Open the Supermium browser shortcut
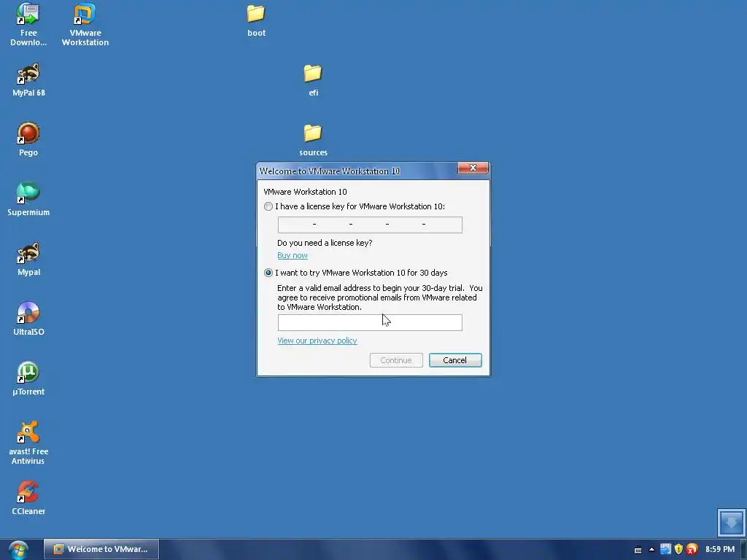This screenshot has width=747, height=560. [x=28, y=199]
